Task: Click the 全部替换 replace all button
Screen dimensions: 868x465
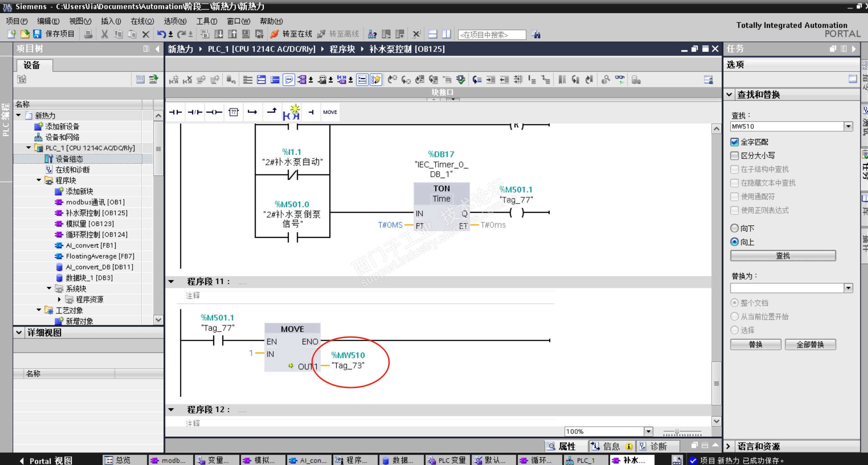Action: [x=810, y=345]
